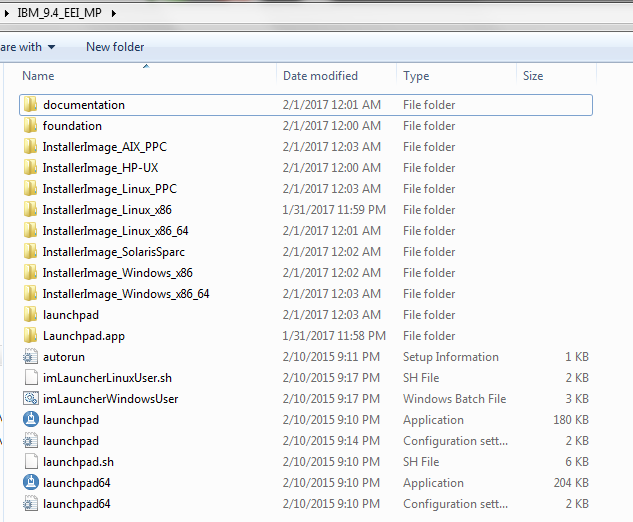Click the documentation folder icon
Image resolution: width=633 pixels, height=522 pixels.
click(30, 105)
